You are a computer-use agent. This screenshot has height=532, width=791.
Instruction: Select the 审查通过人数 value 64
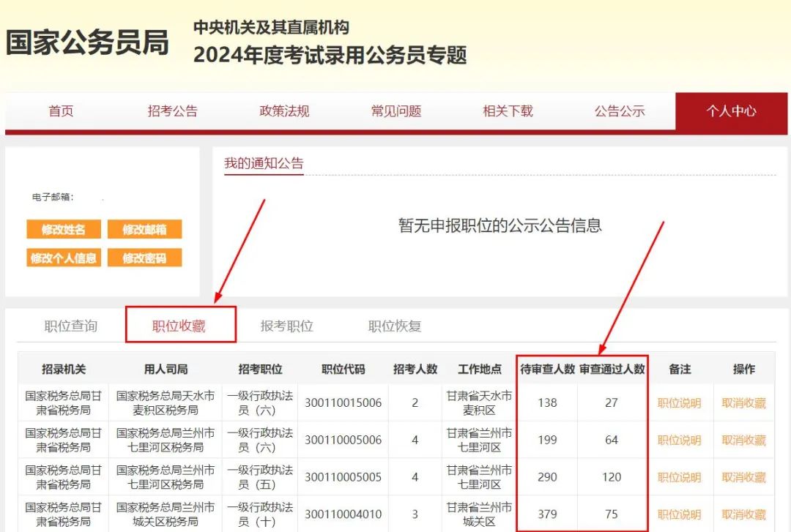click(x=612, y=441)
